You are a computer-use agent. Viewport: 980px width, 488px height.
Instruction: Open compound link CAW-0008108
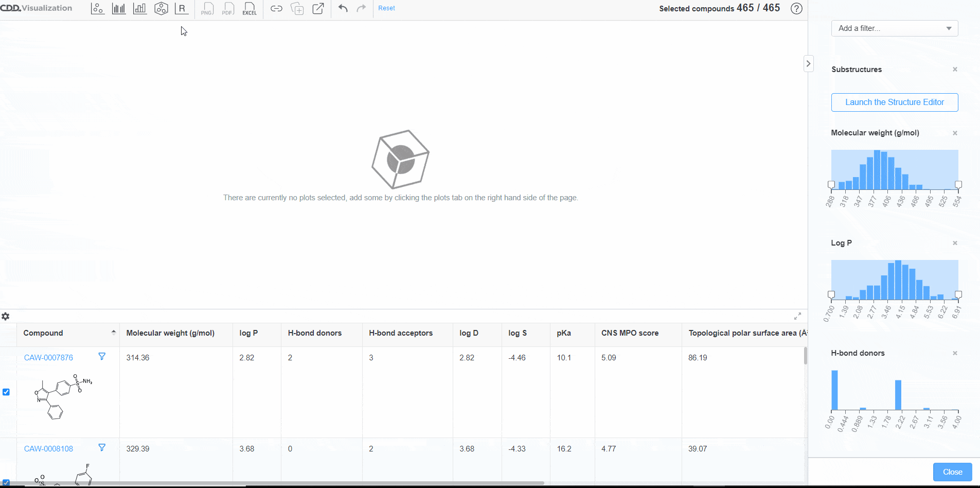point(48,449)
